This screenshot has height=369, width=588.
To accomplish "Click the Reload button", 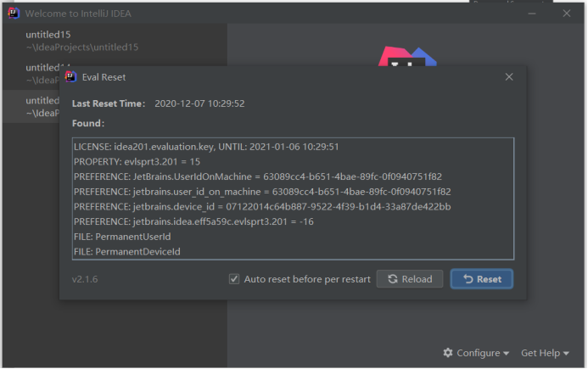I will click(x=410, y=279).
